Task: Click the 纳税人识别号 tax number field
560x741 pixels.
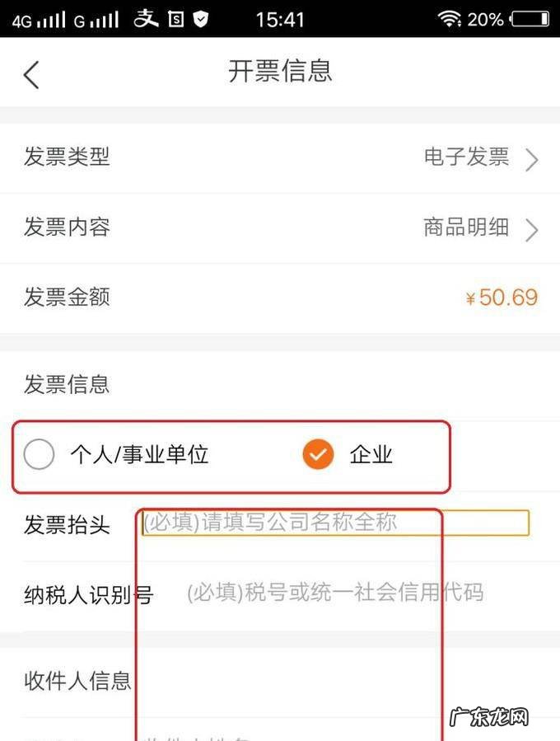Action: pyautogui.click(x=334, y=592)
